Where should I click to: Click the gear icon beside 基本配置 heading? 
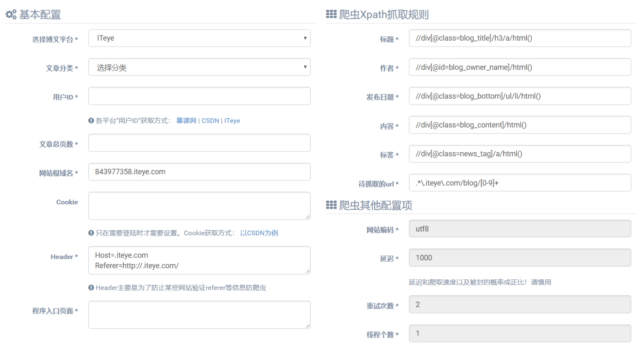click(10, 14)
